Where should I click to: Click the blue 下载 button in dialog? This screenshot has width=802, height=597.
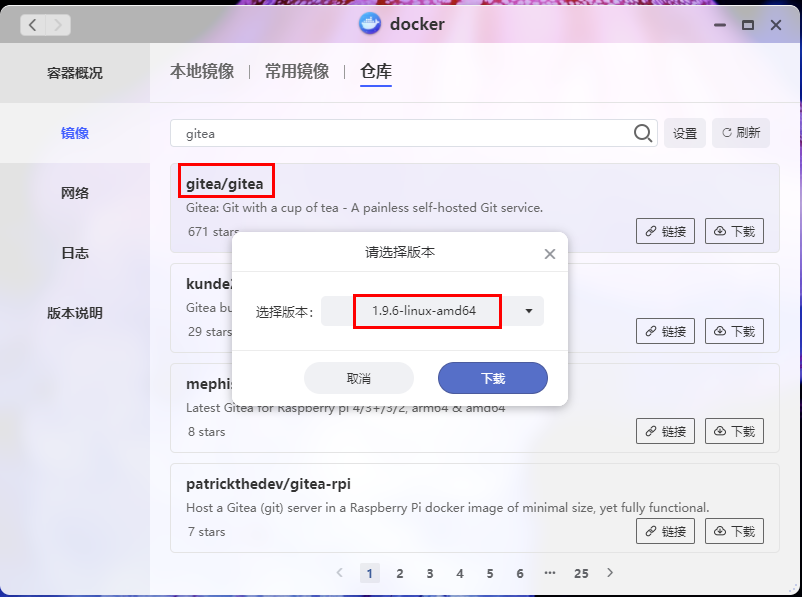click(x=493, y=378)
